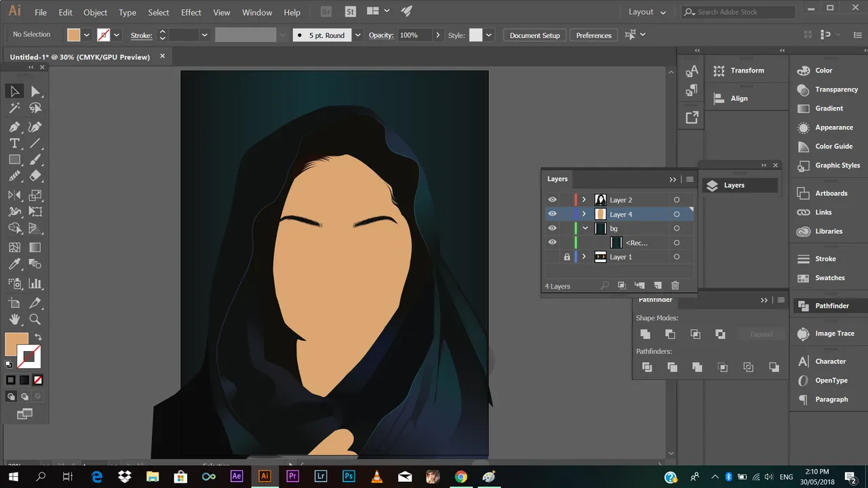Select the Eraser tool
Screen dimensions: 868x488
35,176
